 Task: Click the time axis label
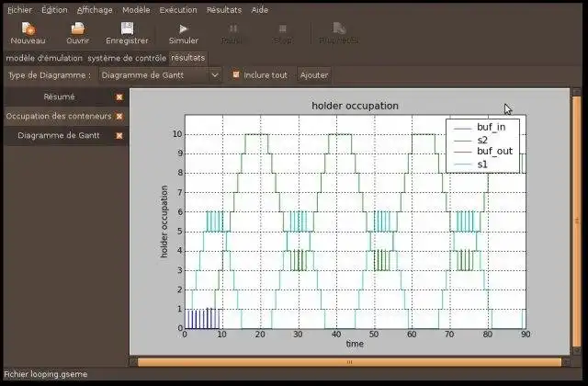point(355,344)
